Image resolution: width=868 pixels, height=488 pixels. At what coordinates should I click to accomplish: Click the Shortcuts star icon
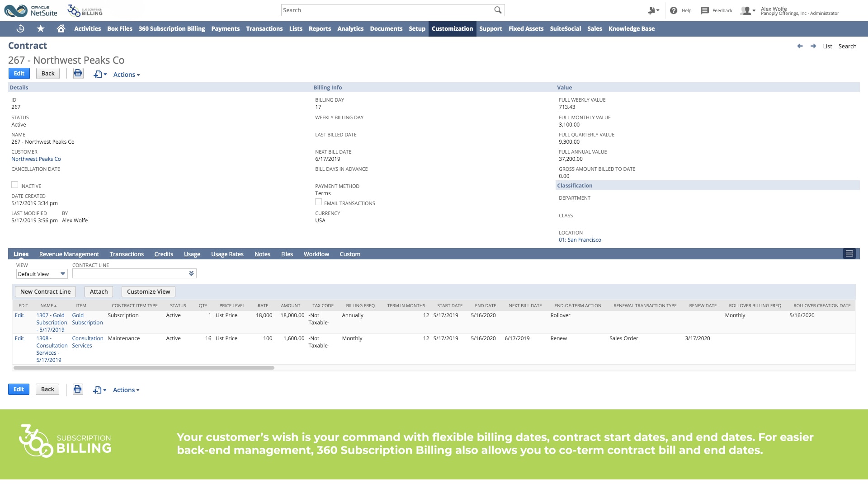pos(41,28)
